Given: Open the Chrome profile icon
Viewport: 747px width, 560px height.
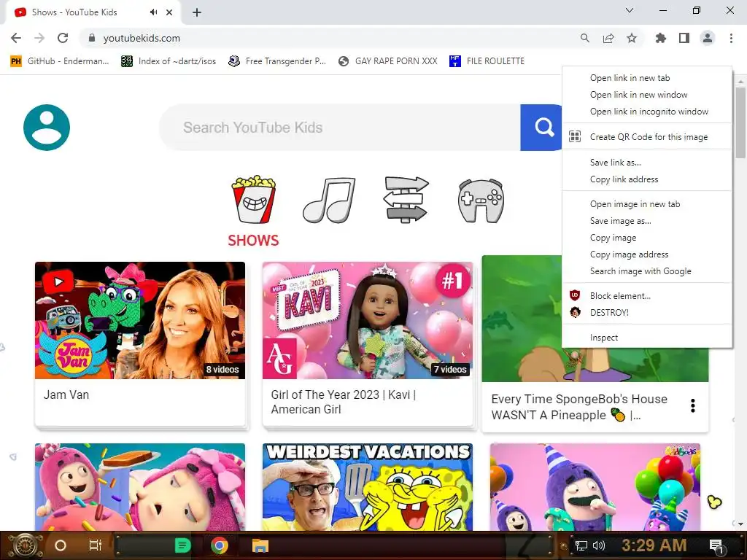Looking at the screenshot, I should [x=708, y=38].
